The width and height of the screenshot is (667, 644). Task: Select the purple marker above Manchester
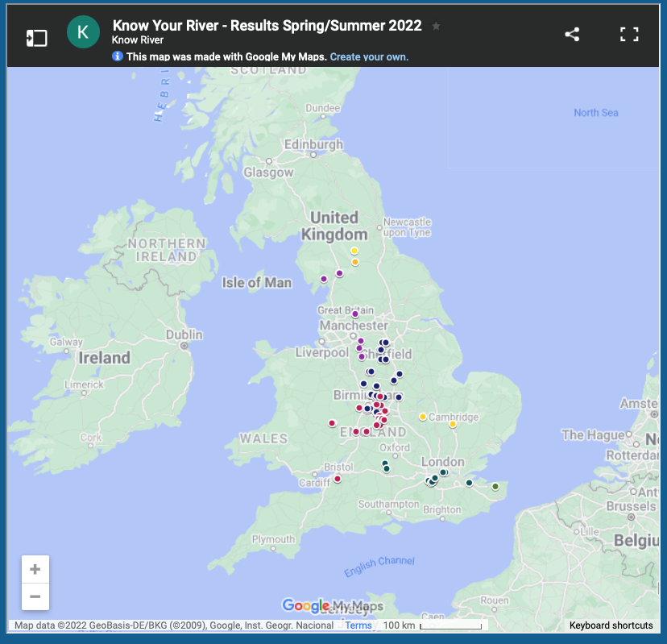[x=354, y=314]
